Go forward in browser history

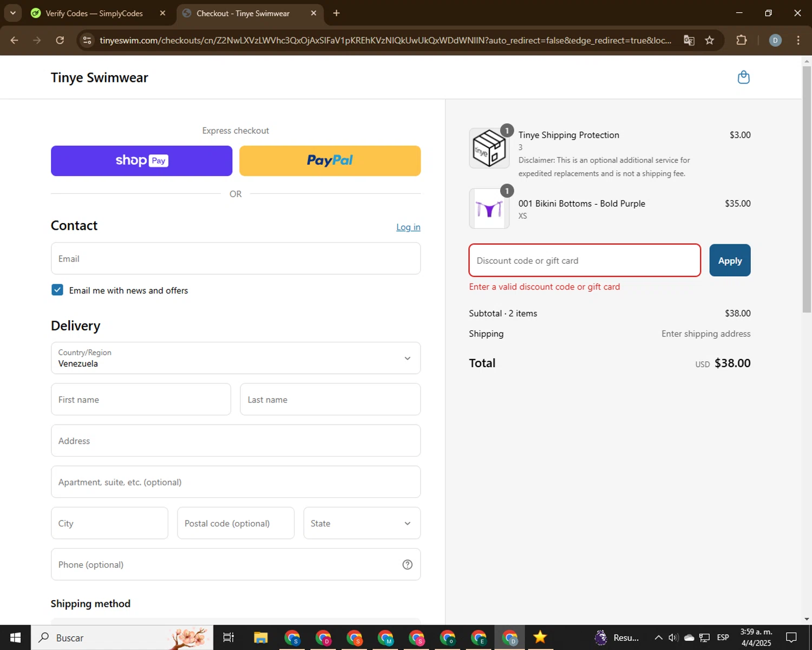click(x=37, y=40)
